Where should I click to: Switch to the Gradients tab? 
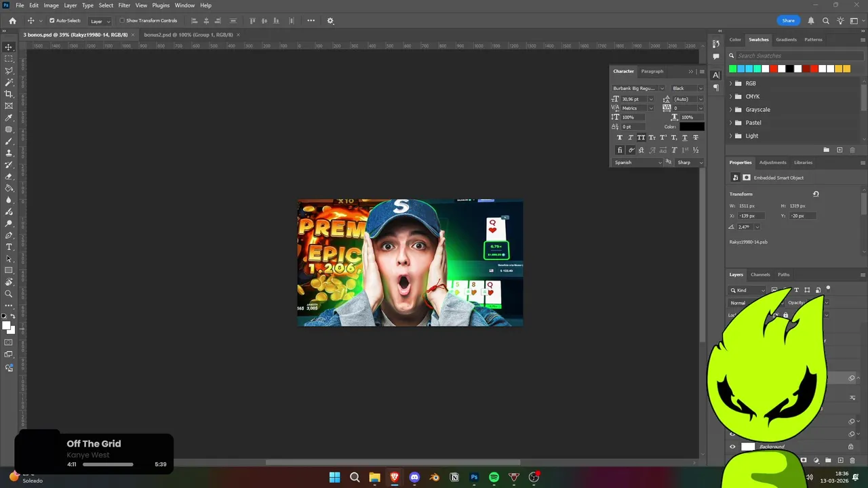tap(787, 39)
